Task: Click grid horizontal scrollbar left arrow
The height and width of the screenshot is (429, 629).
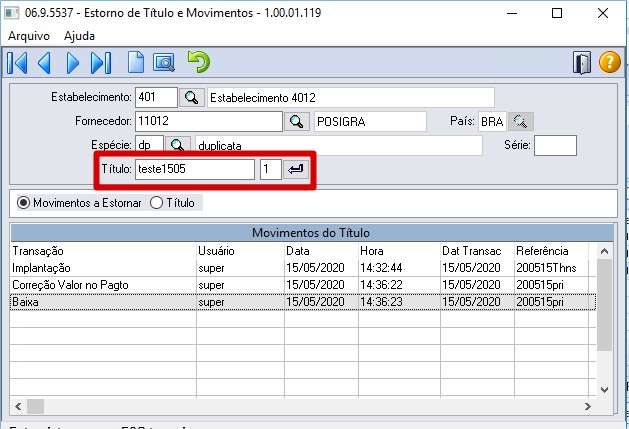Action: (x=18, y=407)
